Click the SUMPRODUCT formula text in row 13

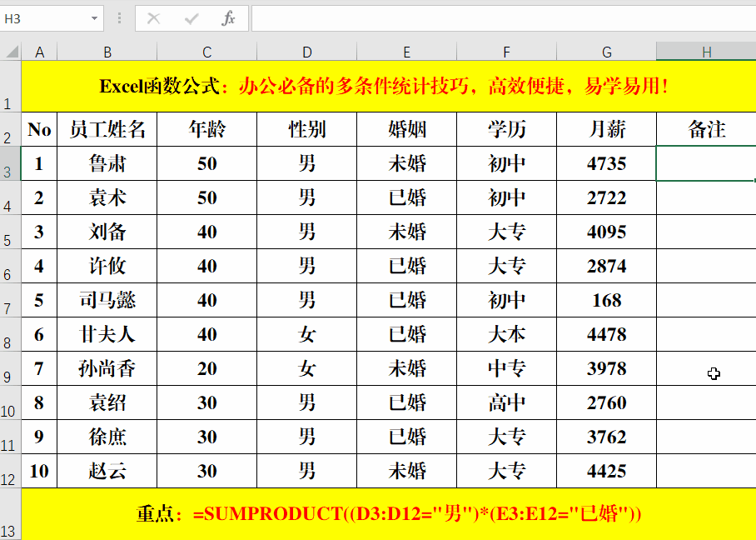[417, 513]
